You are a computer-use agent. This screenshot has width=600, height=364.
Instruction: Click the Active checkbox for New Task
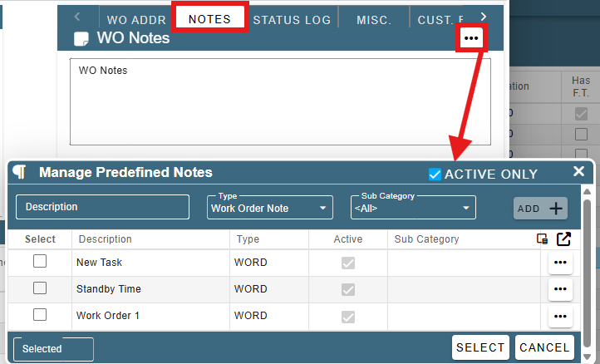tap(348, 263)
